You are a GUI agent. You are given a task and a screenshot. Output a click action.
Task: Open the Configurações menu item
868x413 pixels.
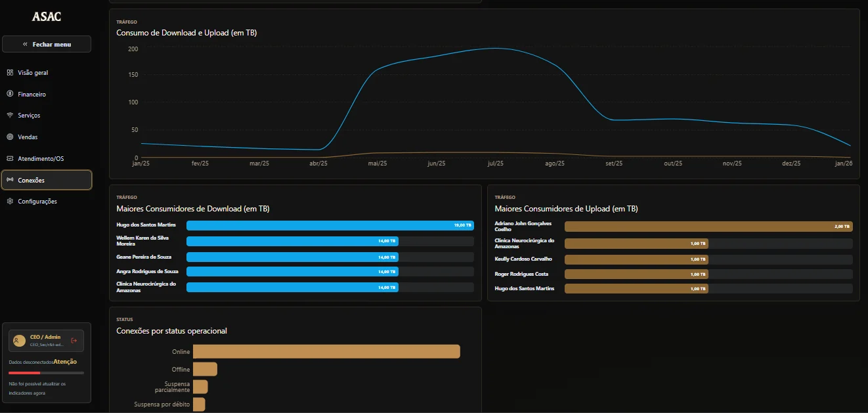(x=47, y=202)
